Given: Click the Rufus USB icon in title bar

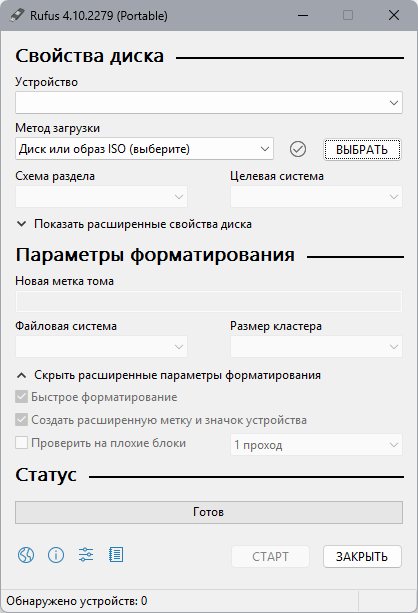Looking at the screenshot, I should 17,15.
